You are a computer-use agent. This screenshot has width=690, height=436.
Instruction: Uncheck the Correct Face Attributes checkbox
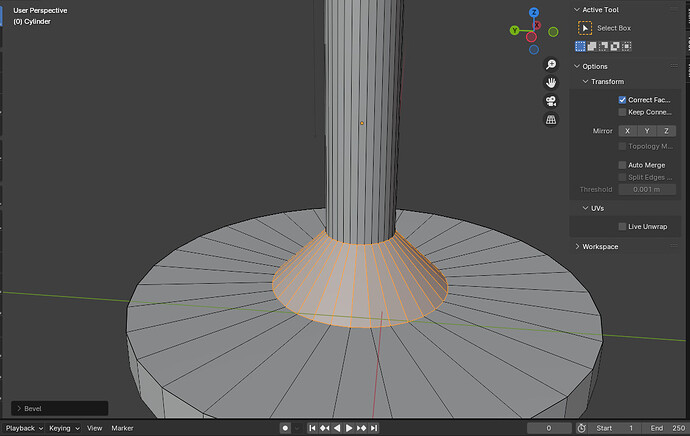coord(622,100)
